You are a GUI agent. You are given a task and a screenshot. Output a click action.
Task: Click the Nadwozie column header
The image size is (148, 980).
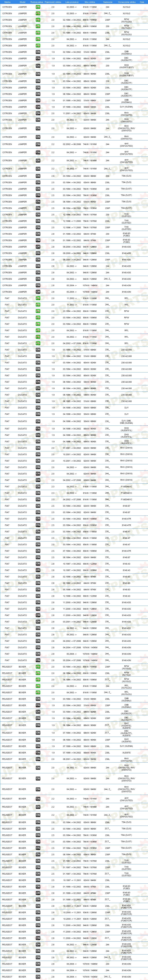108,2
